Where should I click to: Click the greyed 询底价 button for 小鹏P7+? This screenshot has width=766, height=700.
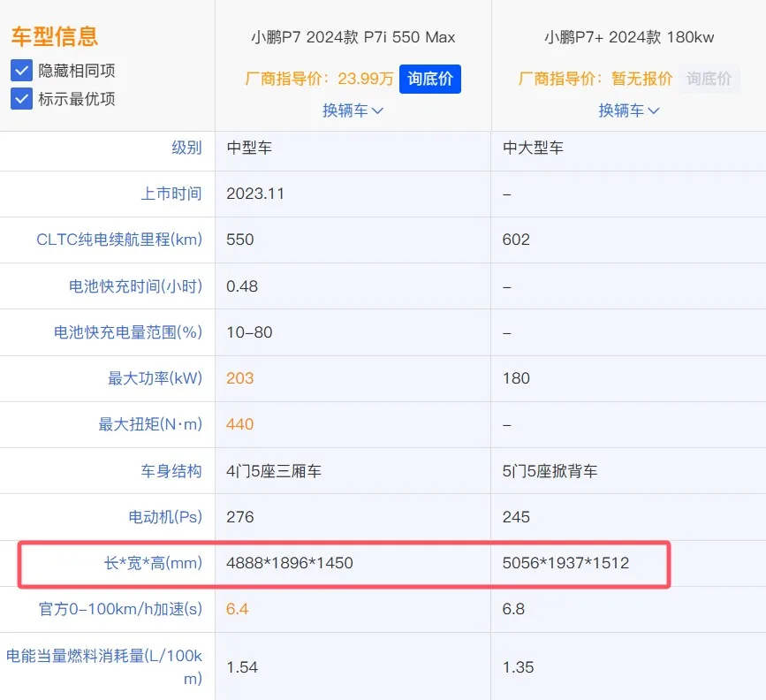click(709, 79)
